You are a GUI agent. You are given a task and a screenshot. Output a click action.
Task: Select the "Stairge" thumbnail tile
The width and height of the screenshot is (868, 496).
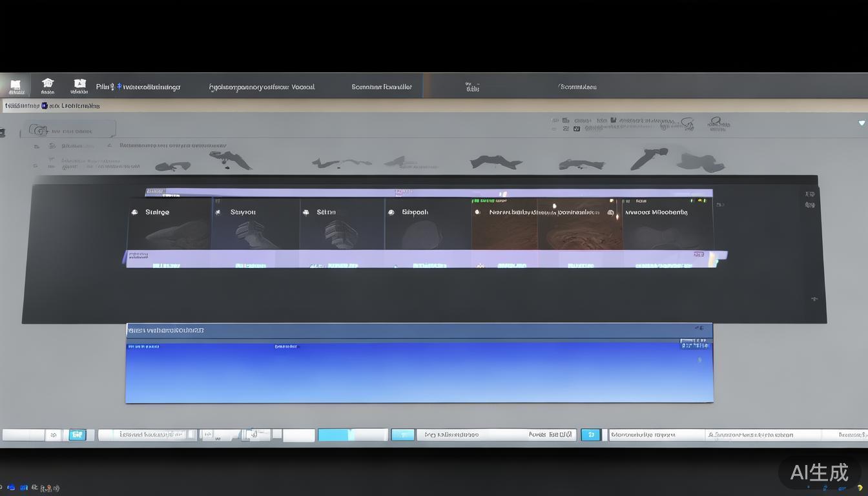pos(169,224)
